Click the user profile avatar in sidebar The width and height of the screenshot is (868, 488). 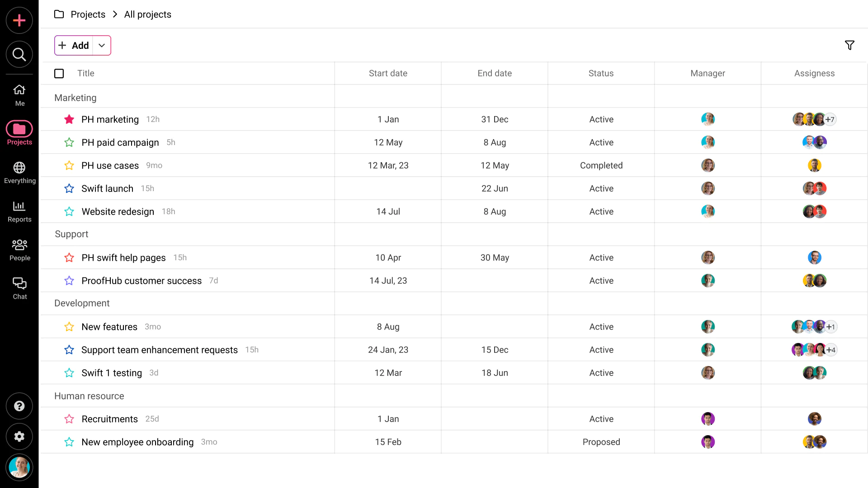[19, 467]
